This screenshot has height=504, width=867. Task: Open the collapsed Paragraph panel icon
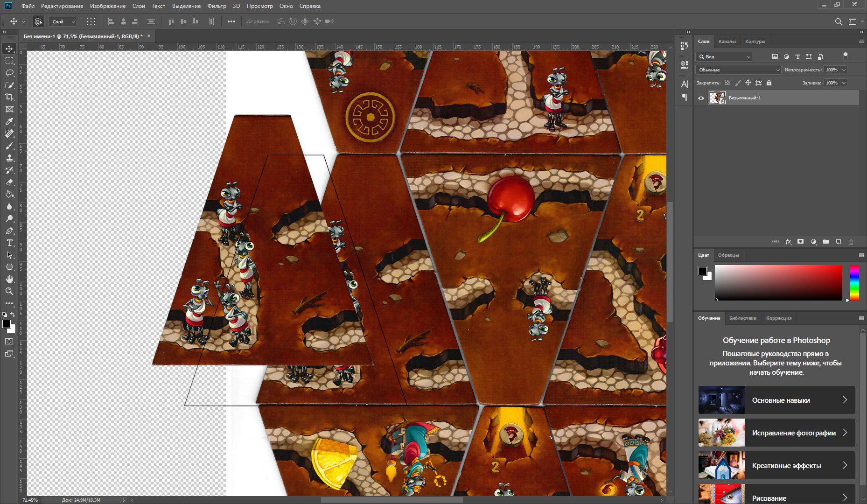coord(685,97)
